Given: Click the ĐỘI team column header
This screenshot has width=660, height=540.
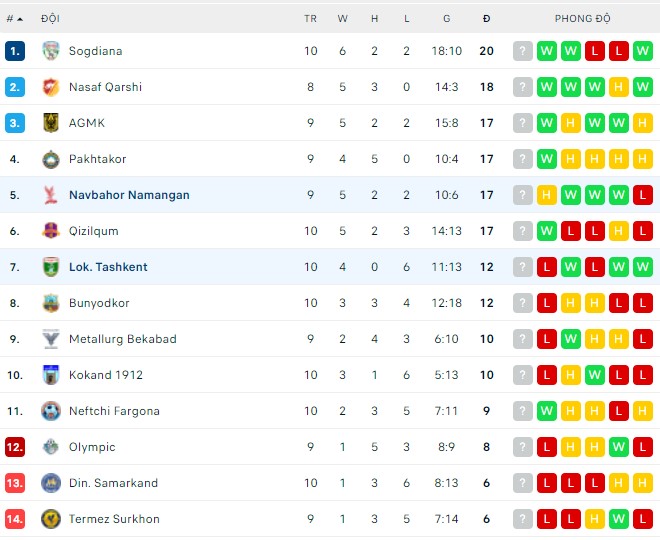Looking at the screenshot, I should point(50,18).
